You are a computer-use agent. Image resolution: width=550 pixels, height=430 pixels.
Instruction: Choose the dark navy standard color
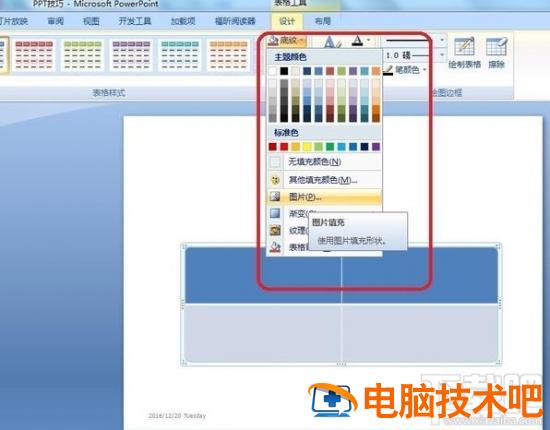point(364,147)
